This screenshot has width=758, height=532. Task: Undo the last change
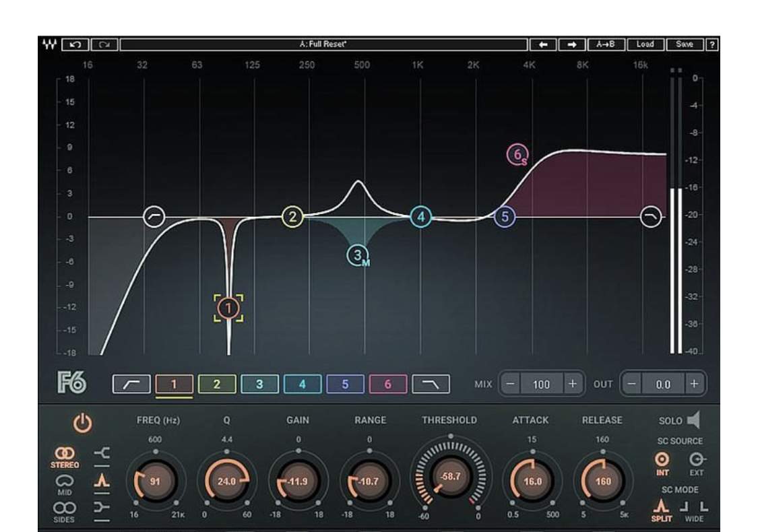[75, 44]
